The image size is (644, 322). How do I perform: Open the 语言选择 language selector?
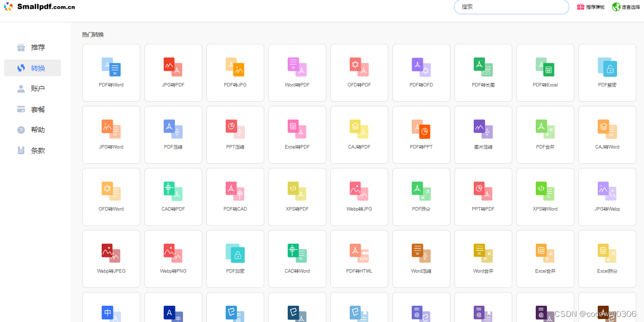(626, 7)
